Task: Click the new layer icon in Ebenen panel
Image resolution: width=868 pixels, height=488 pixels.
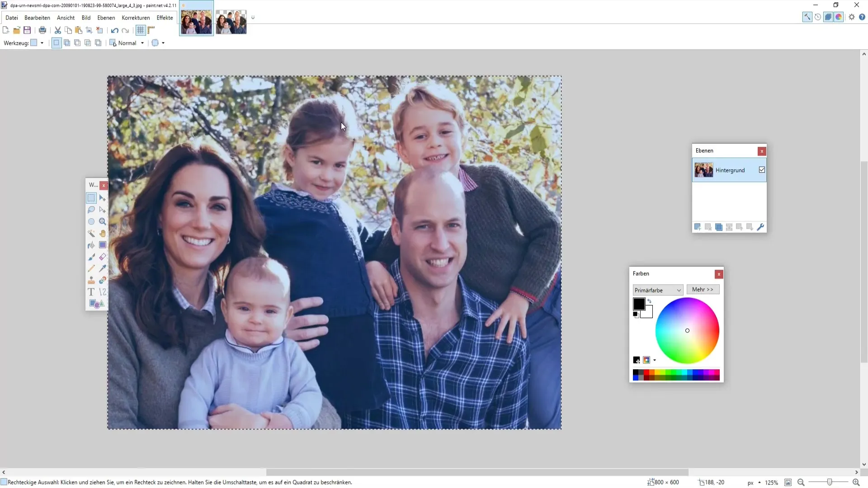Action: tap(698, 227)
